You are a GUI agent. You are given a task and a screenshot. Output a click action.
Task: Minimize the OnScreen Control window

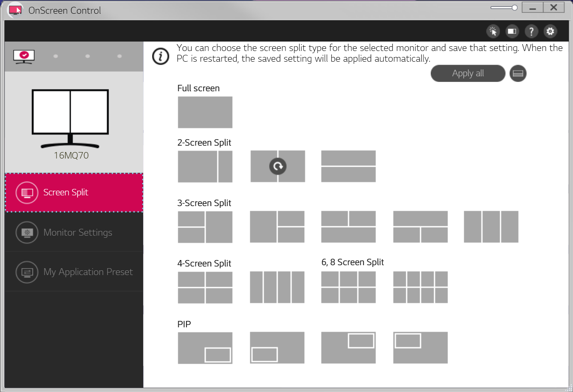pyautogui.click(x=533, y=8)
